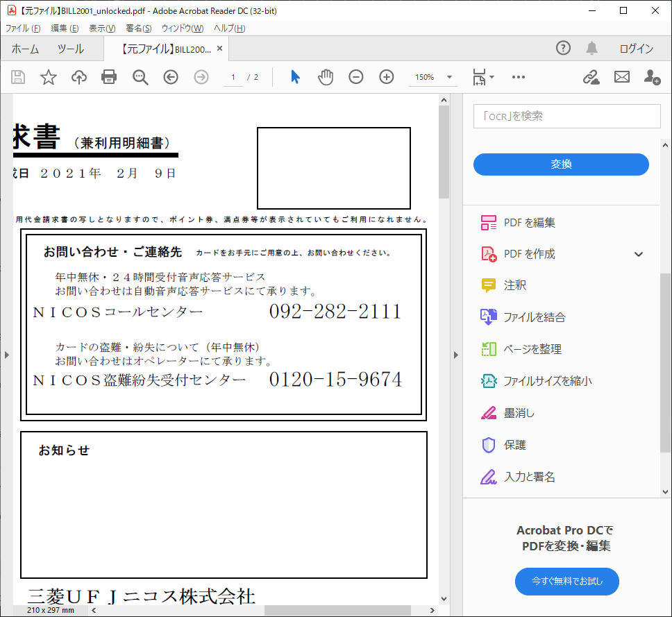Click document scroll up arrow

pos(444,100)
